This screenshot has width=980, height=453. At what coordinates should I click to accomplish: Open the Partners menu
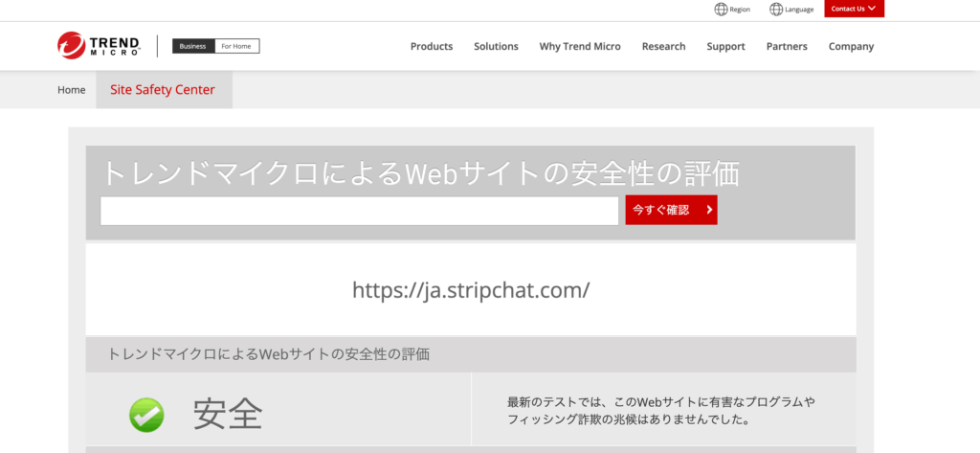click(x=787, y=46)
